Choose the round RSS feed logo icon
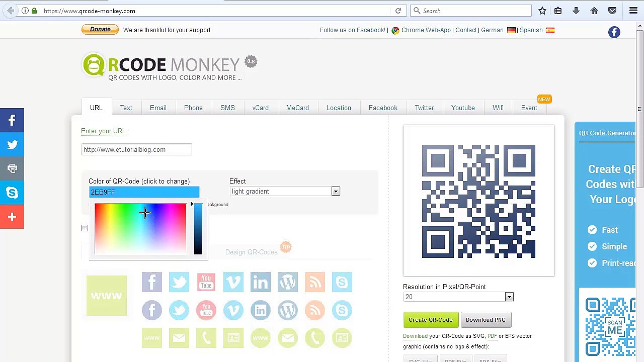The height and width of the screenshot is (362, 644). point(314,310)
